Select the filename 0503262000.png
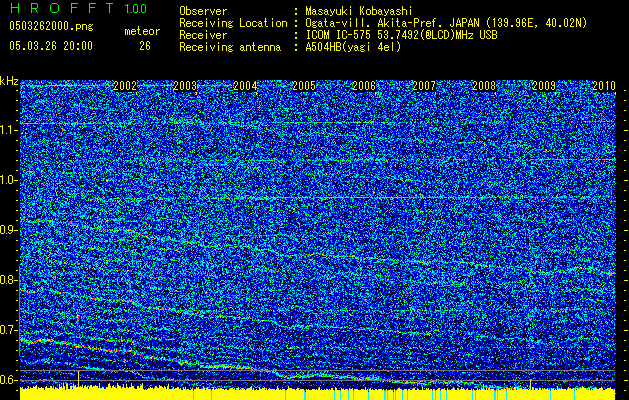Image resolution: width=629 pixels, height=400 pixels. (x=51, y=27)
